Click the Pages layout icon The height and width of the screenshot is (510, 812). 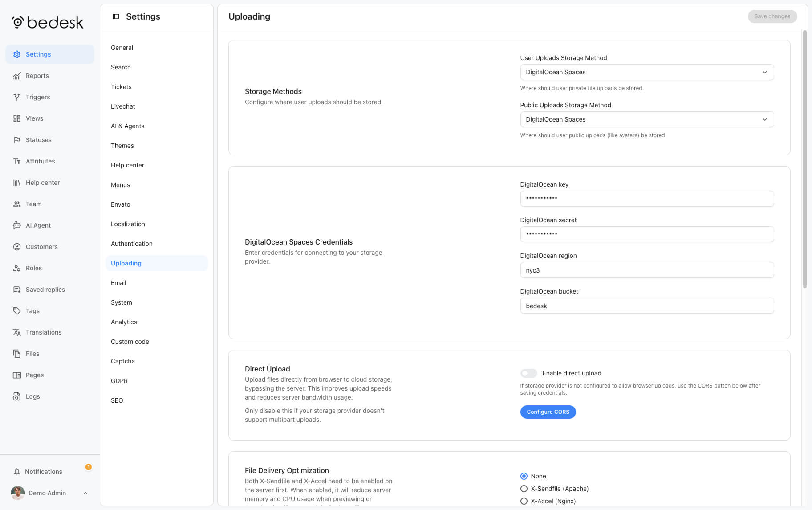pos(17,375)
